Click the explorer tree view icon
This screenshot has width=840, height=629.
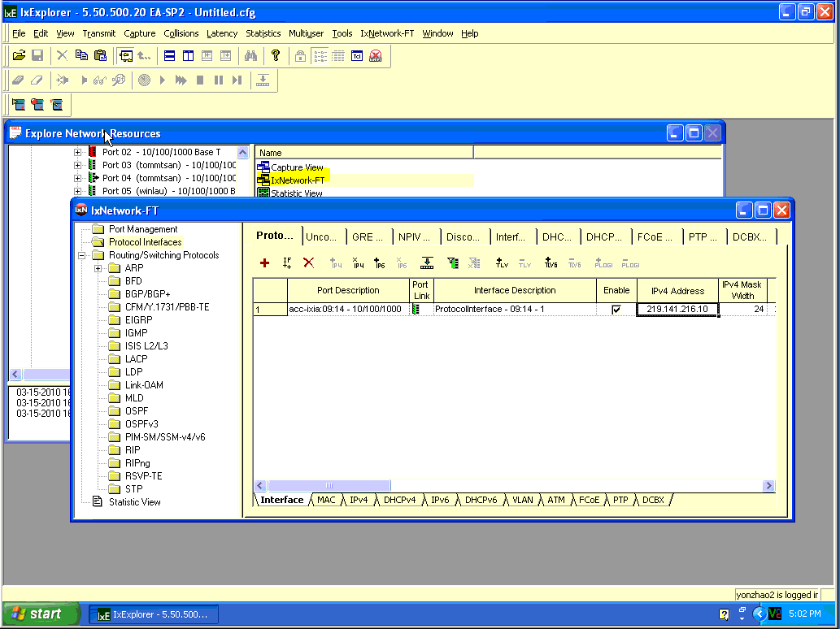point(126,56)
